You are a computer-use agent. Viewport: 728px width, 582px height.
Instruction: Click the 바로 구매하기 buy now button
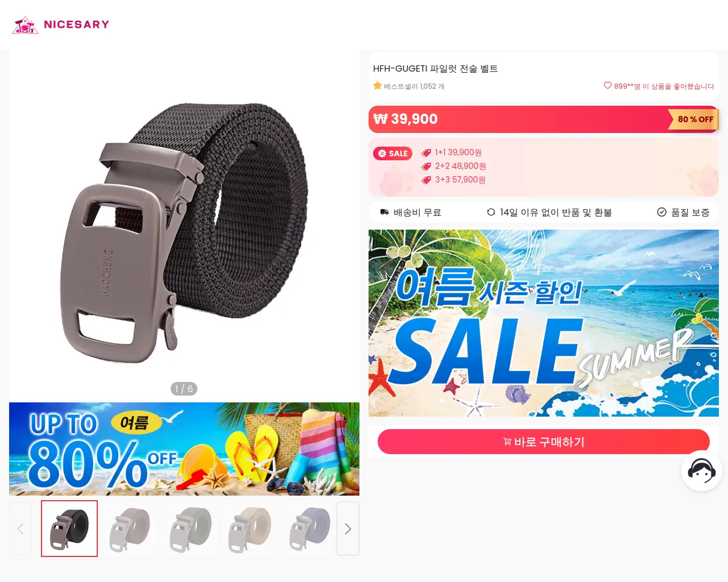[544, 442]
